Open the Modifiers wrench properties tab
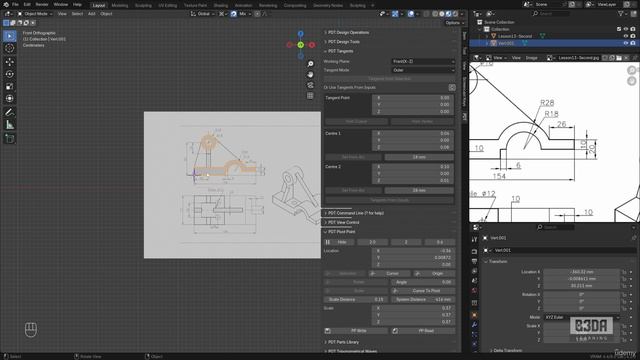Screen dimensions: 640x360 point(474,325)
